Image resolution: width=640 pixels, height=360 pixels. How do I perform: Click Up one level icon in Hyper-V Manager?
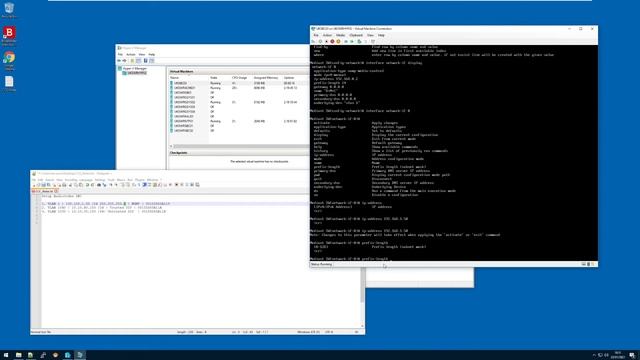coord(132,61)
